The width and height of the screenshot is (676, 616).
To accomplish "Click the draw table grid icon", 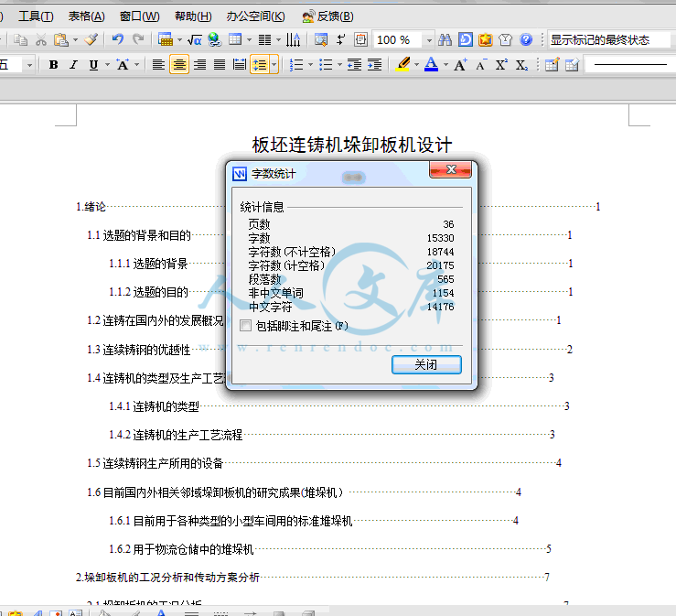I will [235, 39].
